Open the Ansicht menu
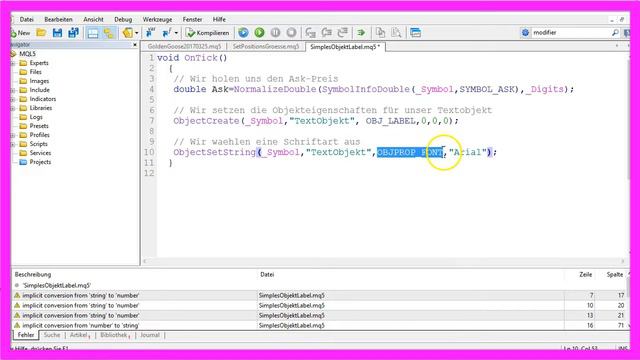640x360 pixels. (x=93, y=19)
